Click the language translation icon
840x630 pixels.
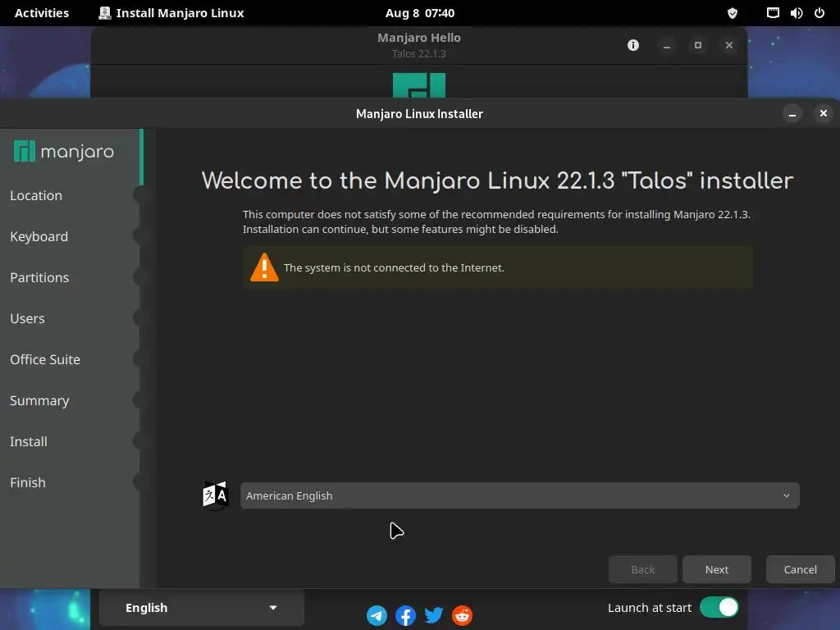click(216, 495)
